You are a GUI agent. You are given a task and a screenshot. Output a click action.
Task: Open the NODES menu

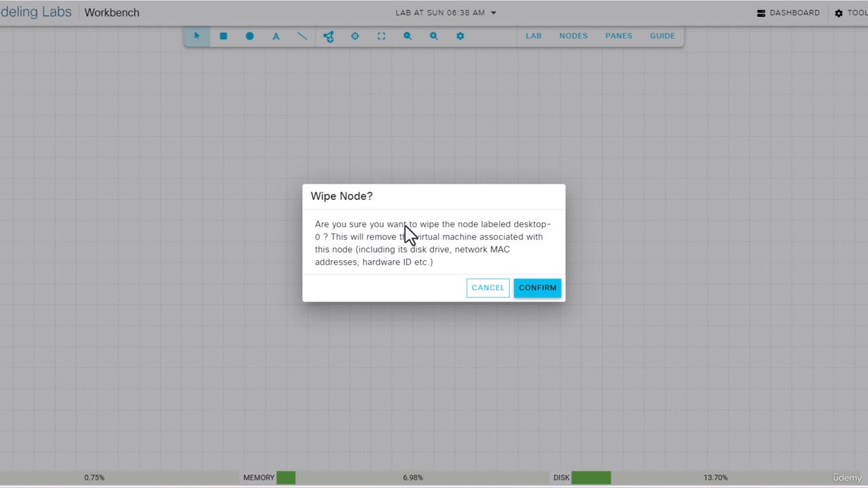click(574, 36)
